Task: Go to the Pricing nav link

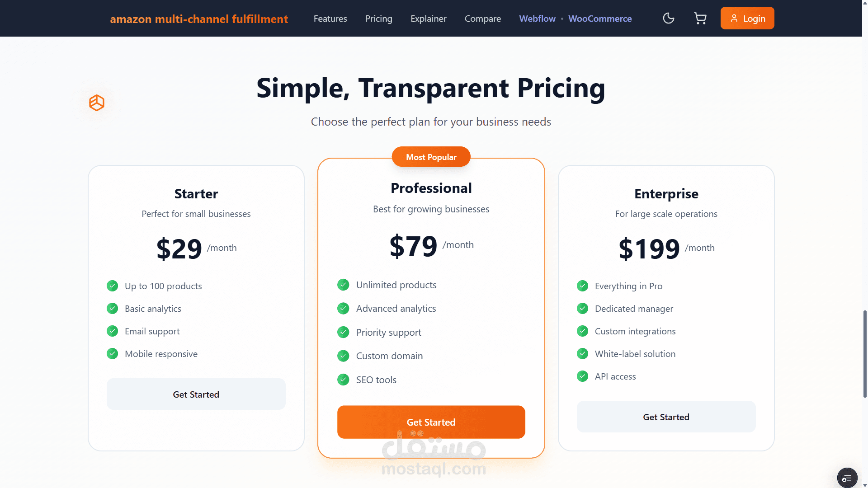Action: point(378,19)
